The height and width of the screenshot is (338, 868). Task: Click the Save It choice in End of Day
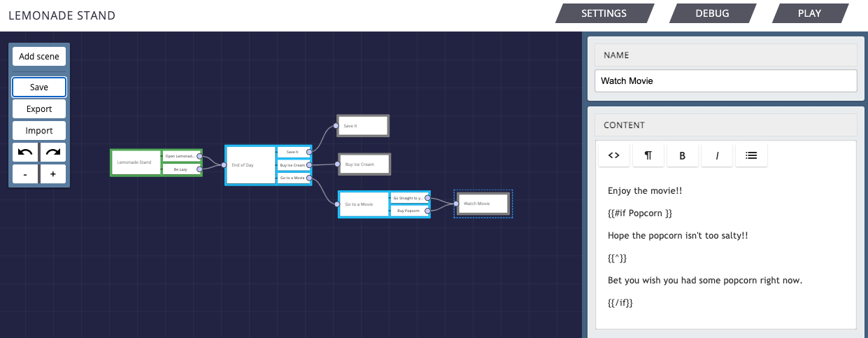pyautogui.click(x=292, y=152)
